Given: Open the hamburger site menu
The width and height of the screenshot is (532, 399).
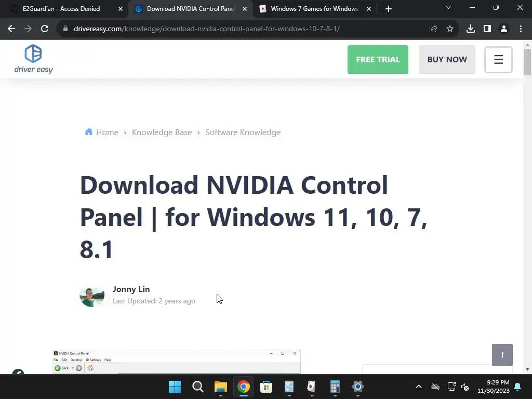Looking at the screenshot, I should pos(498,59).
